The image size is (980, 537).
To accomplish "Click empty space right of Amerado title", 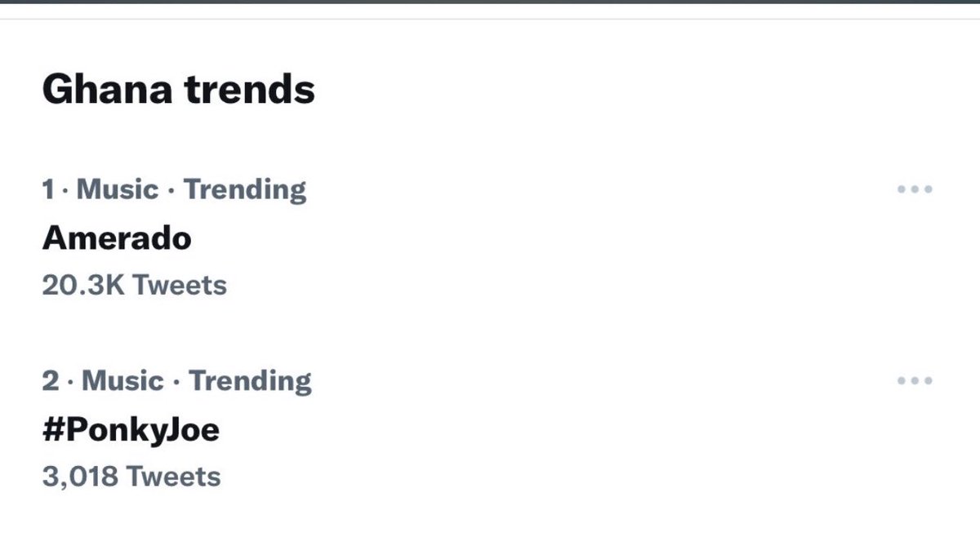I will click(539, 237).
